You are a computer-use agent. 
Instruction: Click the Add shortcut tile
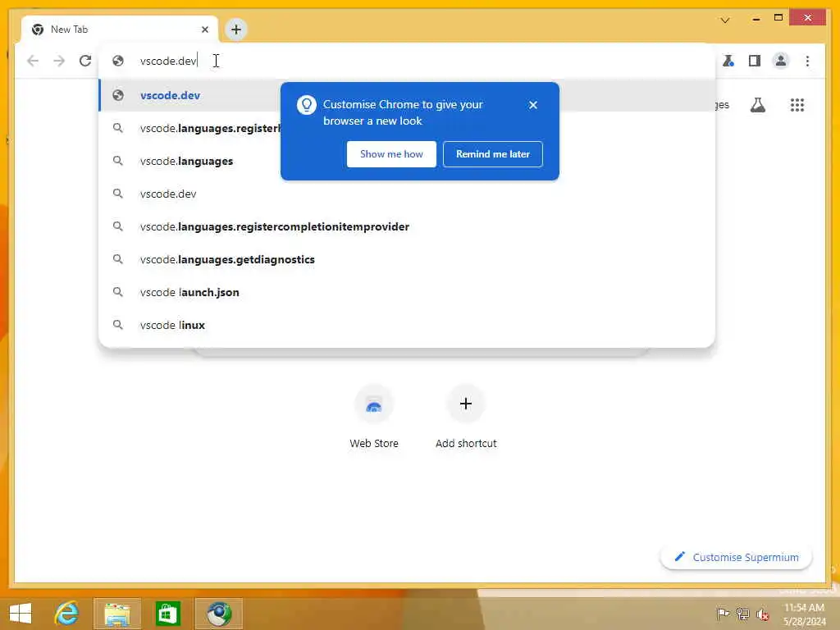tap(466, 418)
